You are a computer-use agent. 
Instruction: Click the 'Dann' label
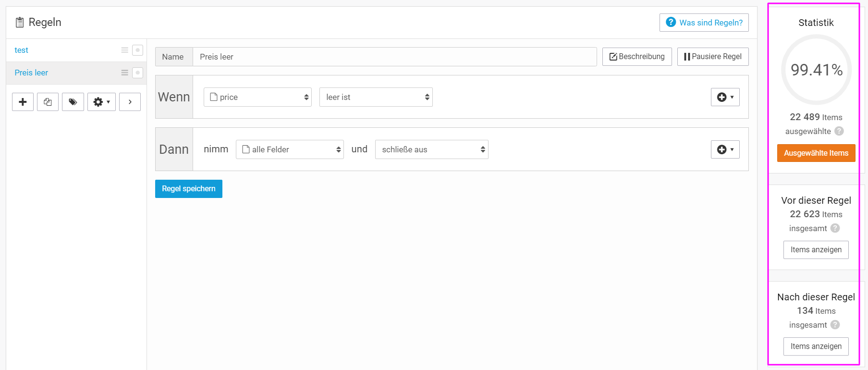click(x=174, y=149)
